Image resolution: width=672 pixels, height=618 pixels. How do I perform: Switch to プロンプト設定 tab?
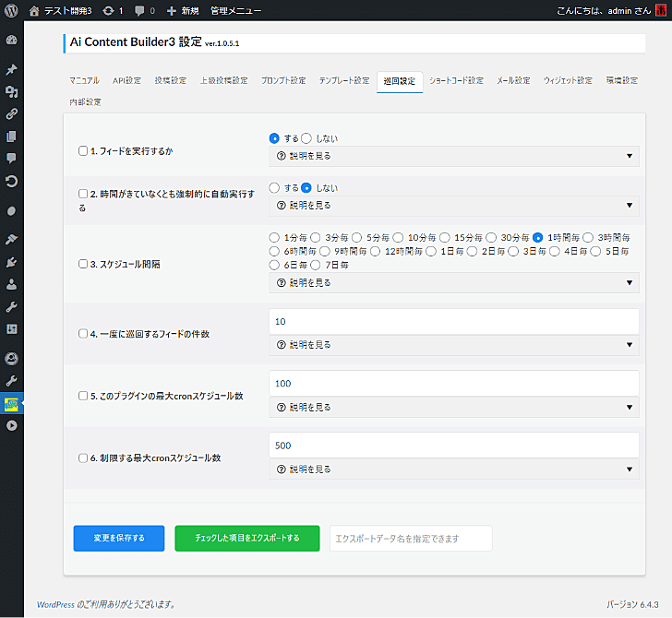tap(283, 80)
